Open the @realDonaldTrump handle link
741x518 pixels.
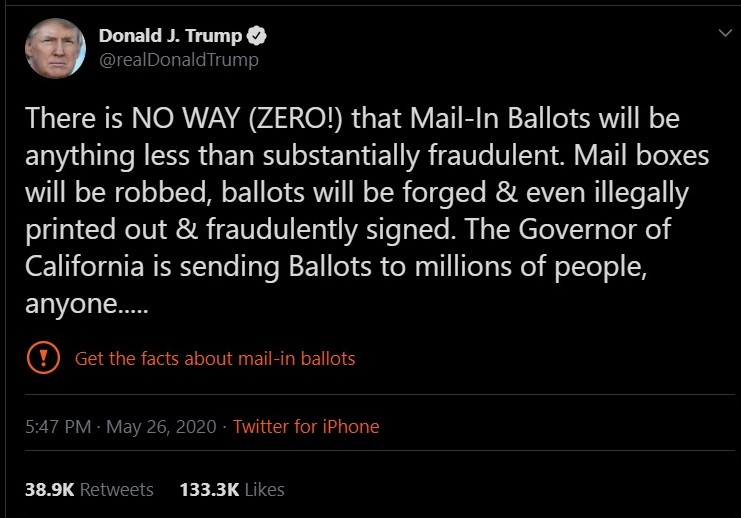point(178,60)
